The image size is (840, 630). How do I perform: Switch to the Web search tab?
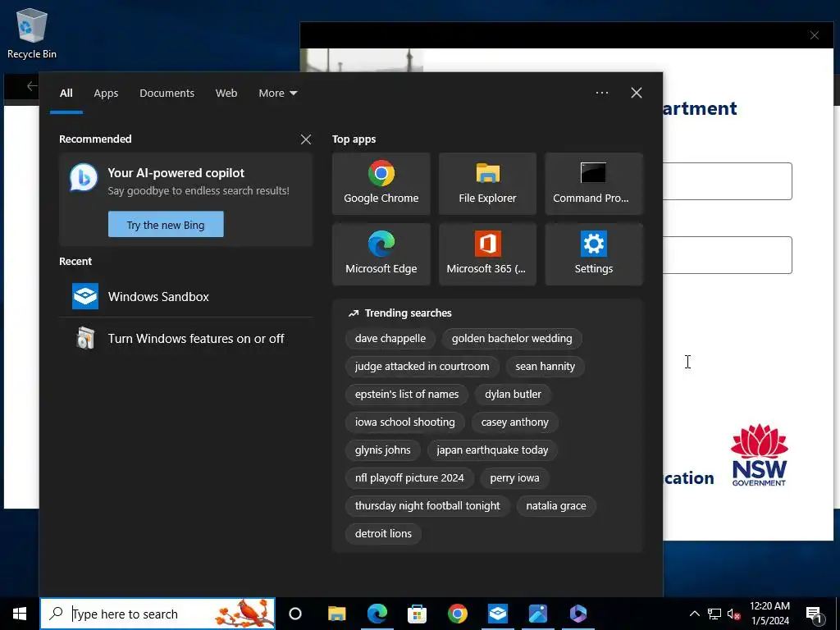pyautogui.click(x=226, y=94)
